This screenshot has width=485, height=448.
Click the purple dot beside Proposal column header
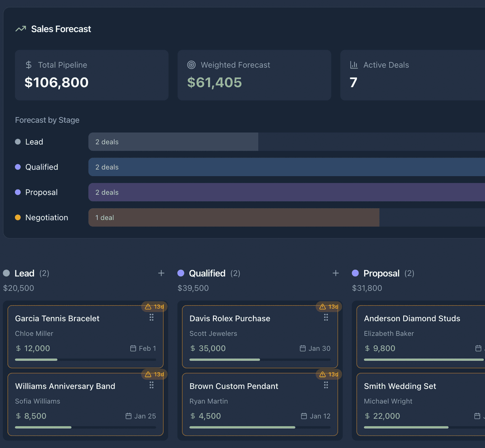pyautogui.click(x=355, y=273)
